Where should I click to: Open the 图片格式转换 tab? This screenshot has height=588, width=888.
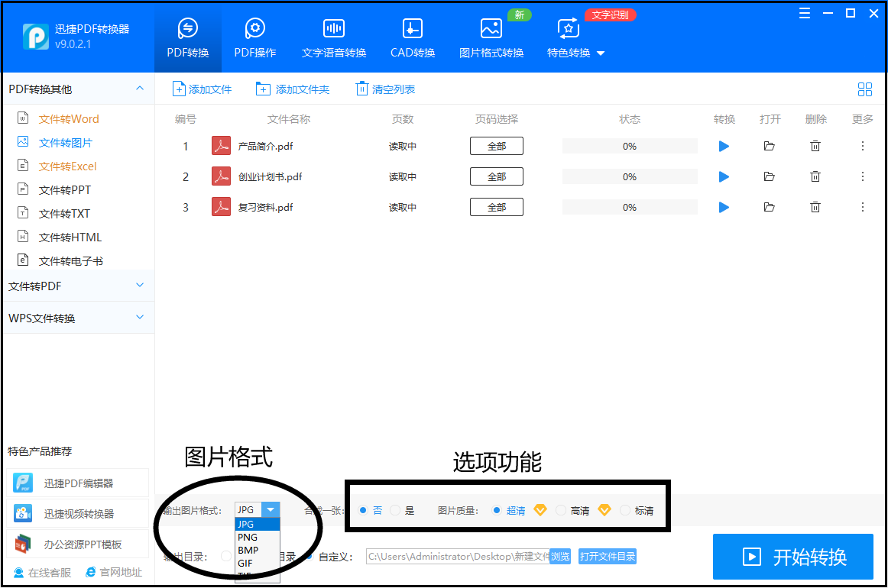(x=491, y=38)
